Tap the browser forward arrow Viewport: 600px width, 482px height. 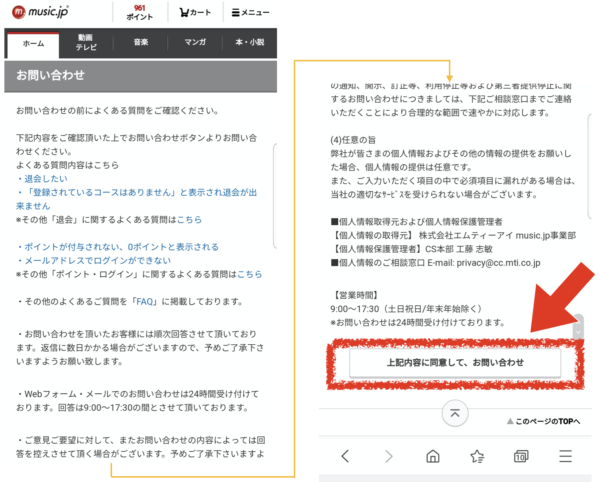point(388,456)
